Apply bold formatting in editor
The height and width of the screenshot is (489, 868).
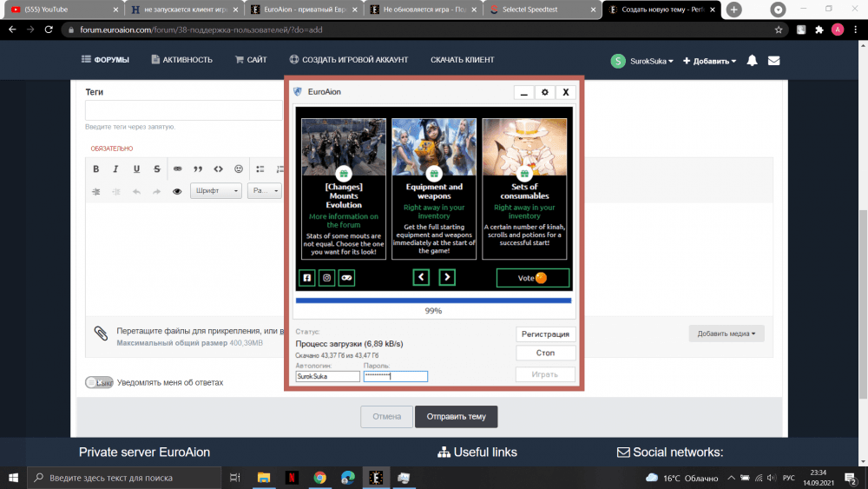(95, 169)
